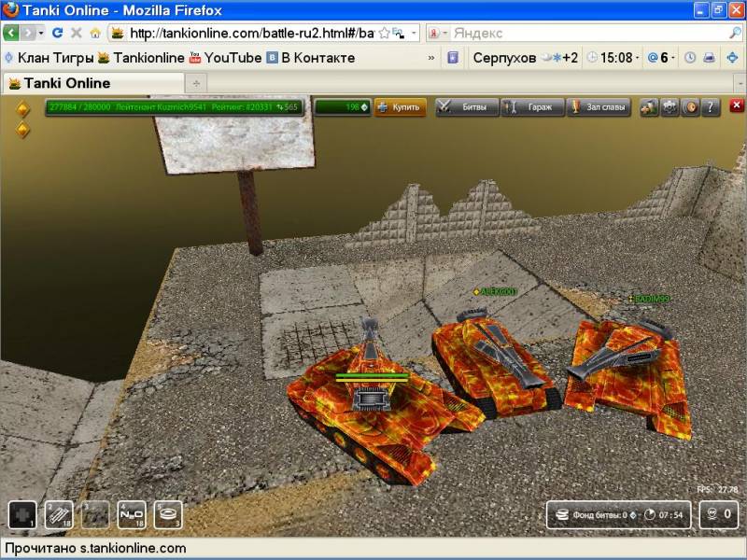Go to the browser home page
This screenshot has width=747, height=560.
(95, 33)
